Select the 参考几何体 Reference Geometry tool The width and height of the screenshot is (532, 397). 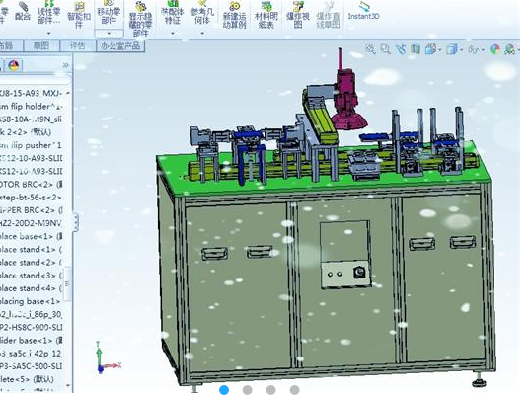coord(202,14)
